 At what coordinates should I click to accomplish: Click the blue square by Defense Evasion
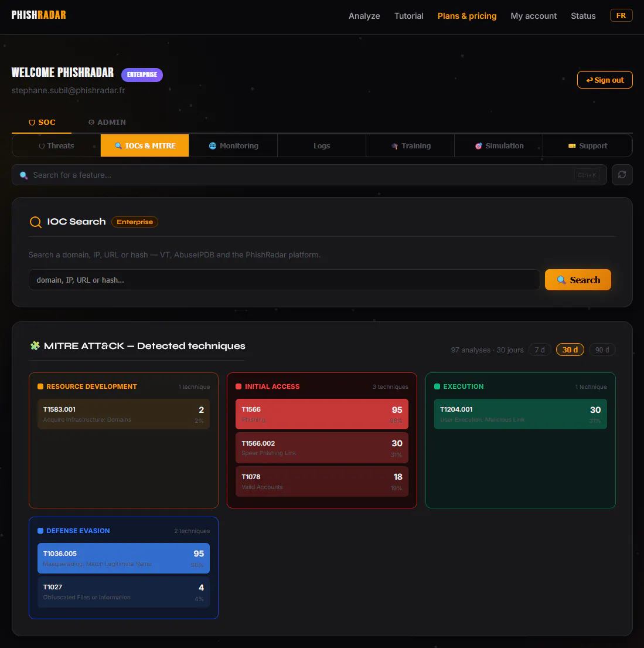40,531
